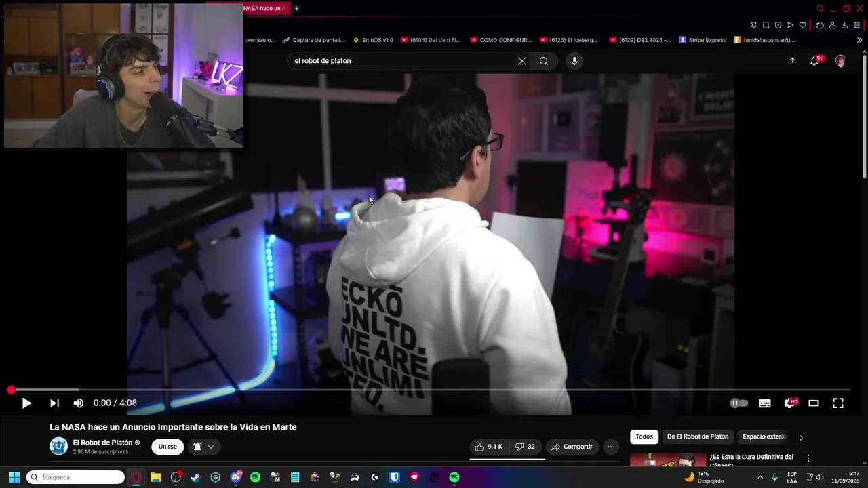Open the (6104) Def Jam Fi... bookmark
868x488 pixels.
tap(431, 40)
